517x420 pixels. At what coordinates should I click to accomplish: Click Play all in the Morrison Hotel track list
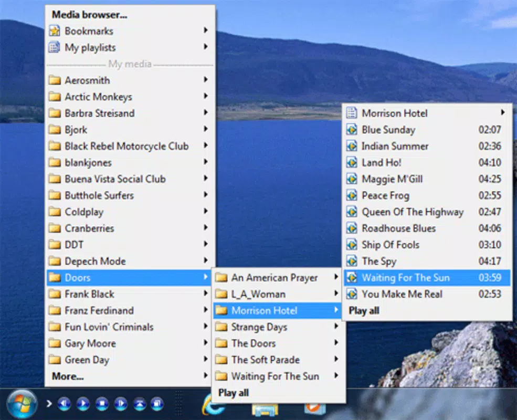click(364, 311)
